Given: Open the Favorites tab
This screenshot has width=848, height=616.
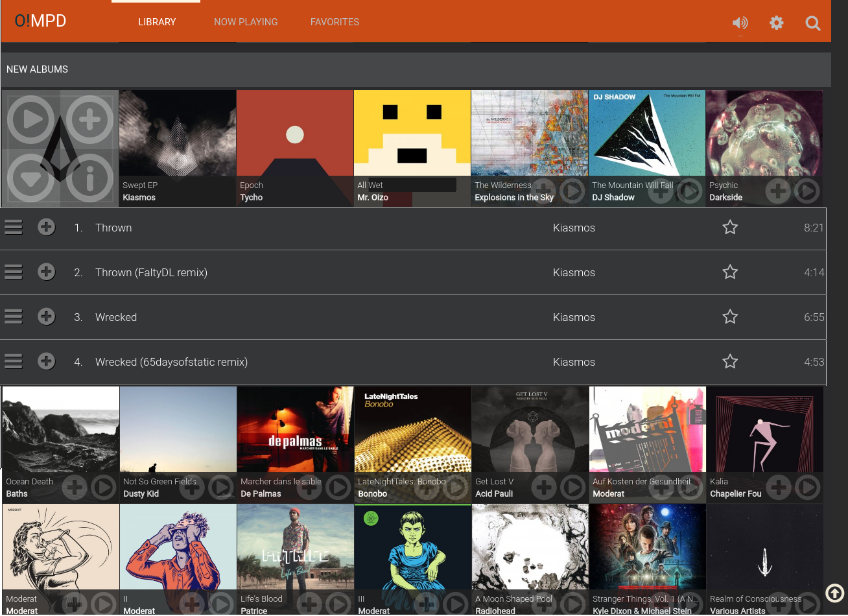Looking at the screenshot, I should tap(335, 22).
